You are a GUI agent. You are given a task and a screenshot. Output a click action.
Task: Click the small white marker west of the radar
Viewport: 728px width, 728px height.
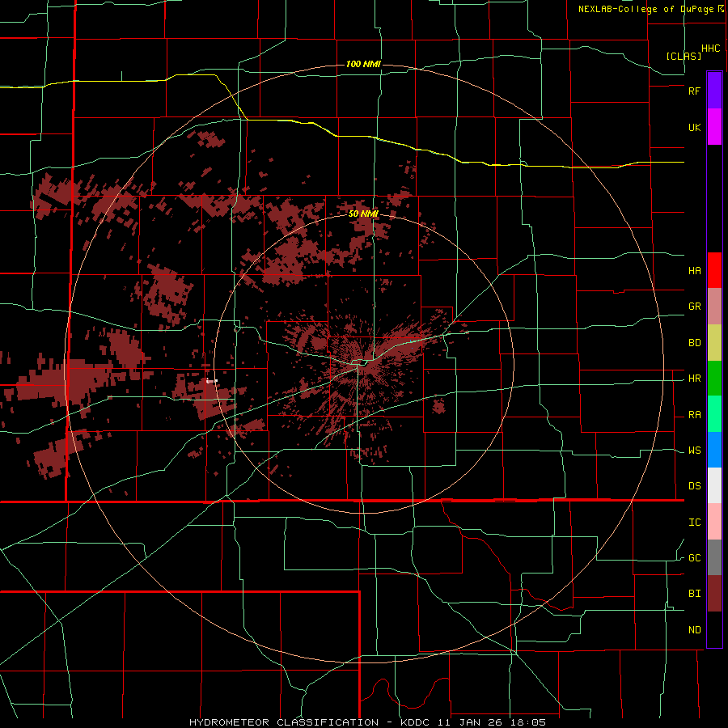tap(212, 381)
